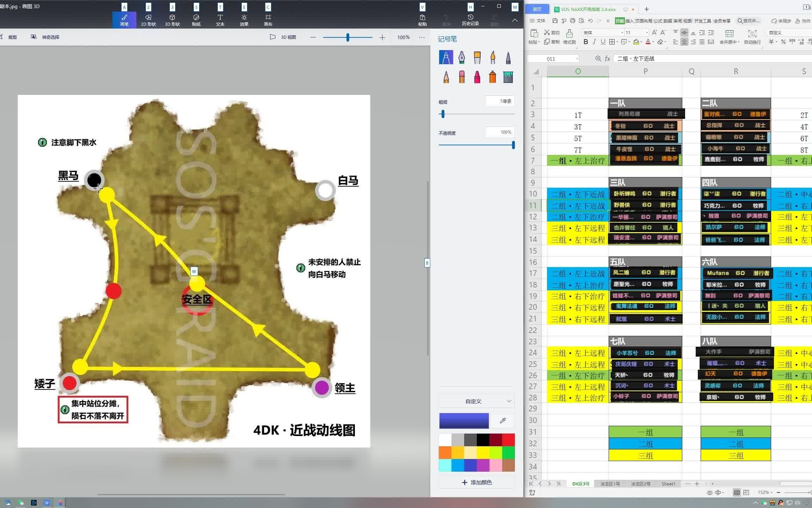
Task: Select the calligraphy pen tool
Action: tap(461, 58)
